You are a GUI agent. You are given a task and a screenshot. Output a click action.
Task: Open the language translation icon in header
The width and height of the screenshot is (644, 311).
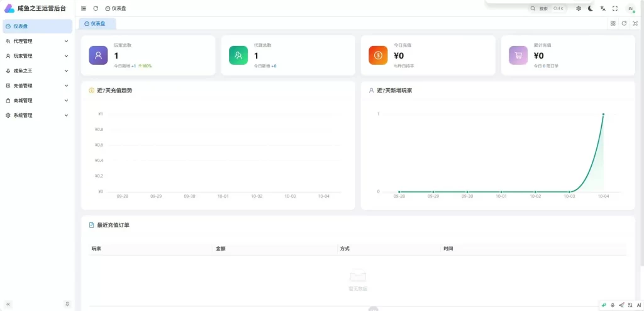[x=602, y=8]
